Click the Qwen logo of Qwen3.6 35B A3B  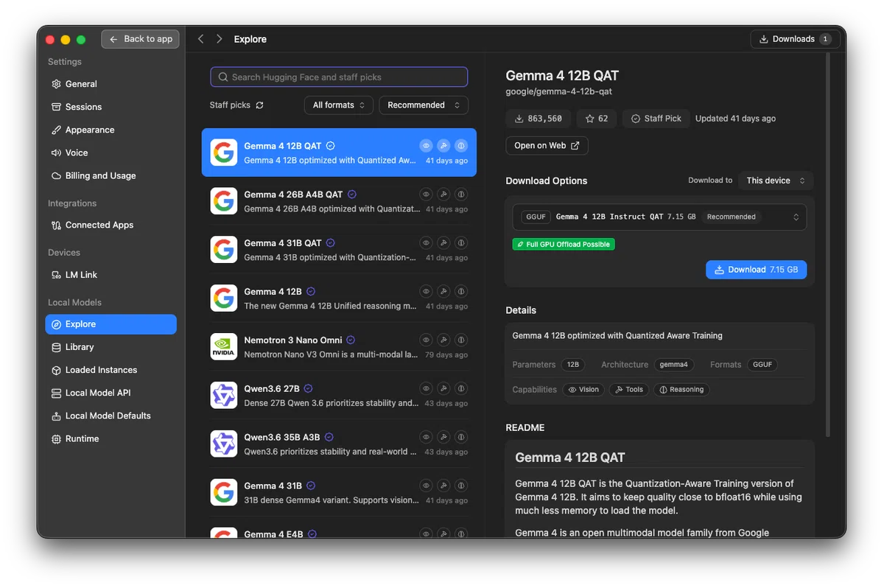tap(224, 444)
